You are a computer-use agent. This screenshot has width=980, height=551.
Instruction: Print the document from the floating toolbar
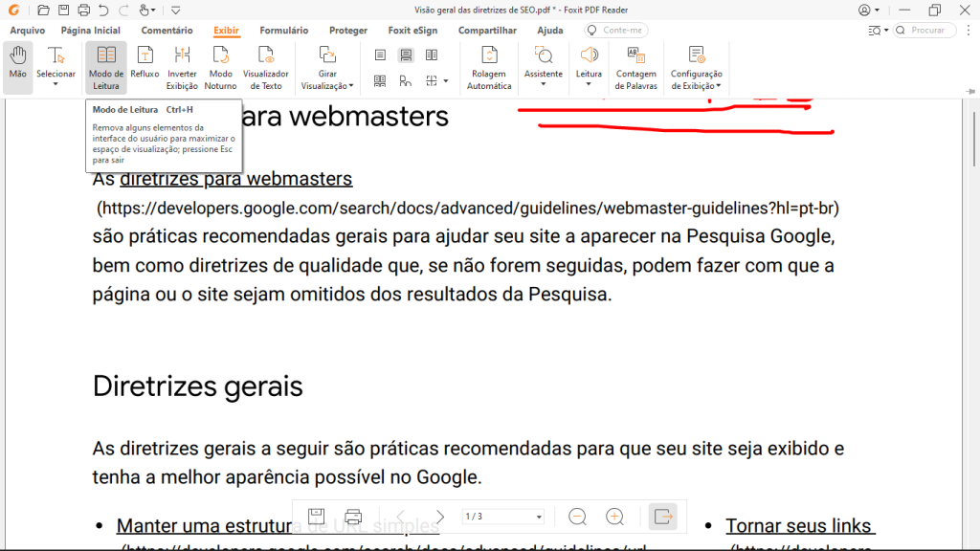tap(353, 517)
